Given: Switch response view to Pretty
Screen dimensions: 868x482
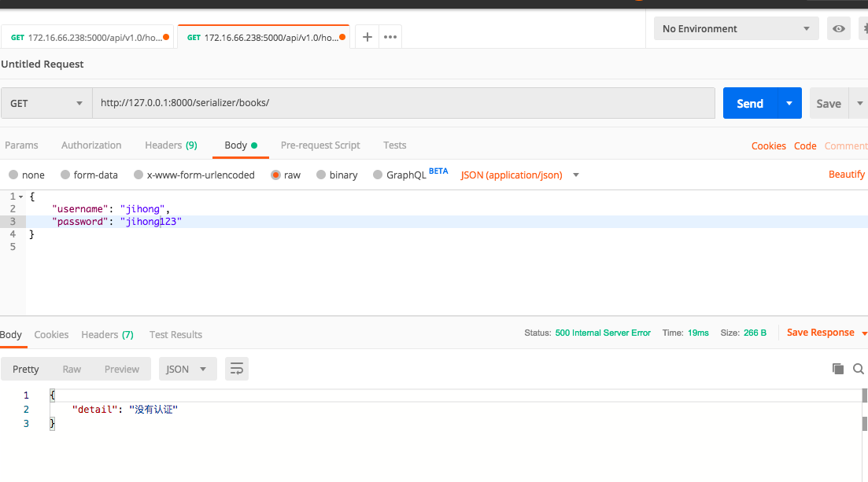Looking at the screenshot, I should [26, 369].
